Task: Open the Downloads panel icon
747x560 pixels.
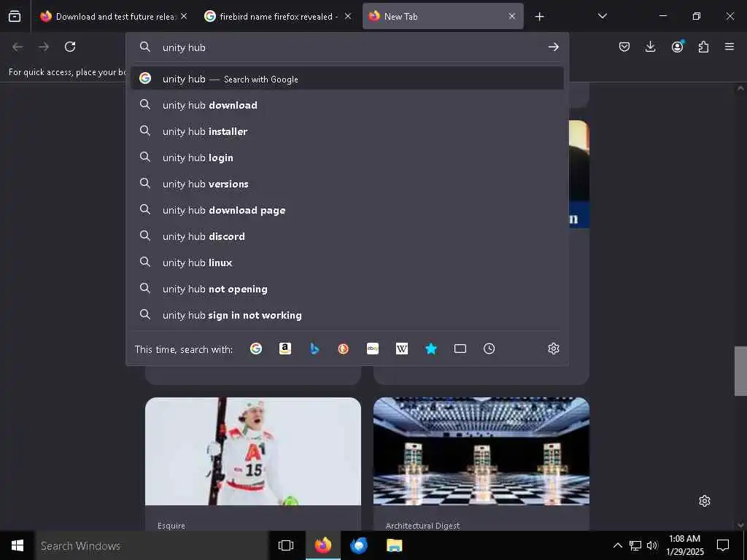Action: [x=650, y=47]
